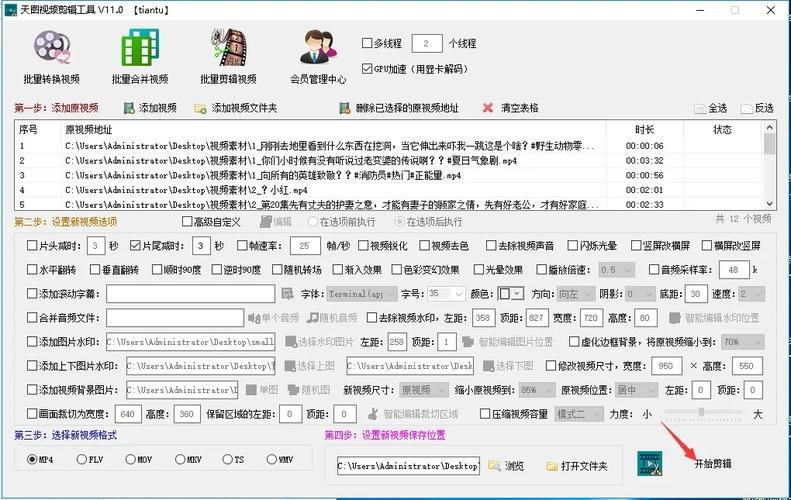Image resolution: width=791 pixels, height=500 pixels.
Task: Open the 新视频尺寸 原视频 dropdown
Action: click(424, 390)
